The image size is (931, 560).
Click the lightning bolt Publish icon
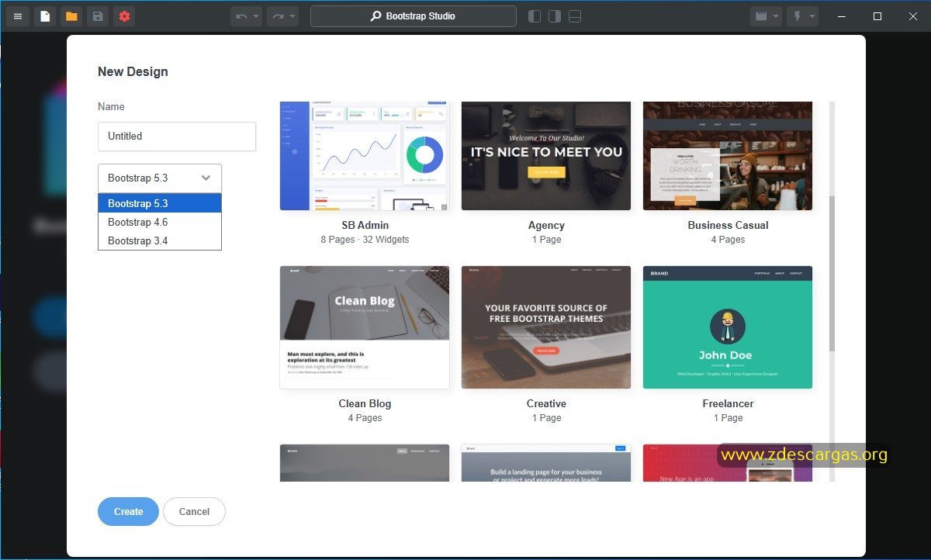(798, 16)
